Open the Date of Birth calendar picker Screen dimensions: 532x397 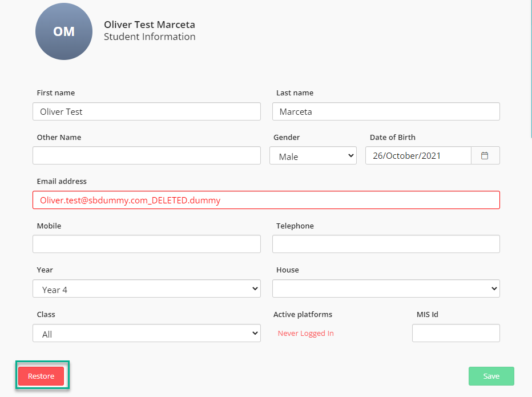[485, 155]
